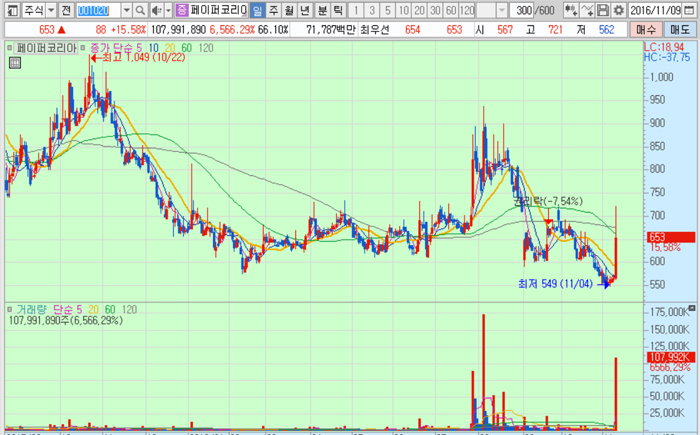Select the daily (일) chart period
Screen dimensions: 700x435
[x=258, y=10]
